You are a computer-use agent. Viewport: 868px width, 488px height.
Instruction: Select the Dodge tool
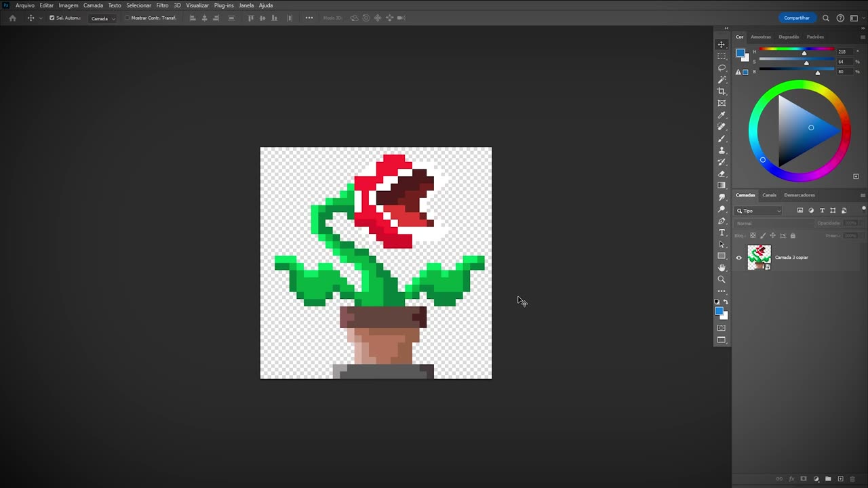click(x=722, y=209)
